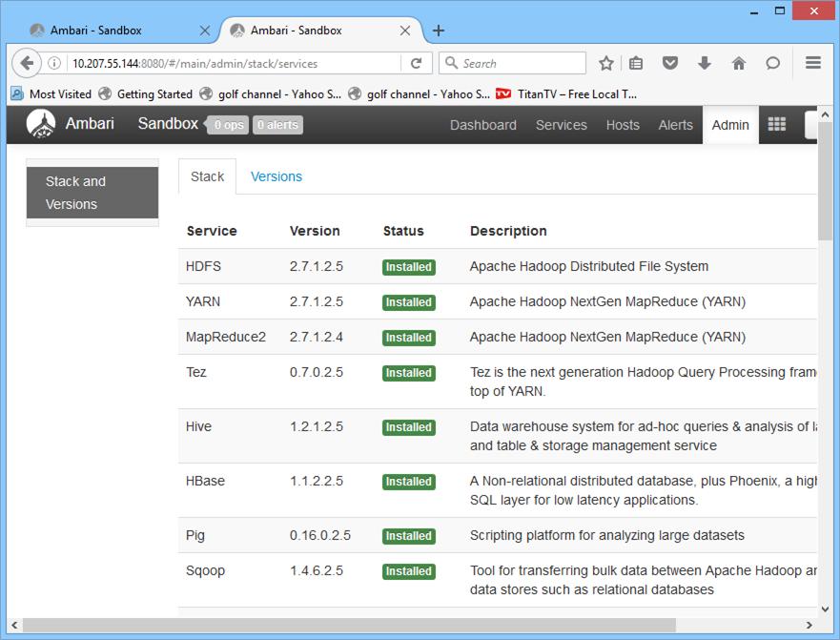Click the Ambari logo icon
Image resolution: width=840 pixels, height=640 pixels.
[x=42, y=123]
